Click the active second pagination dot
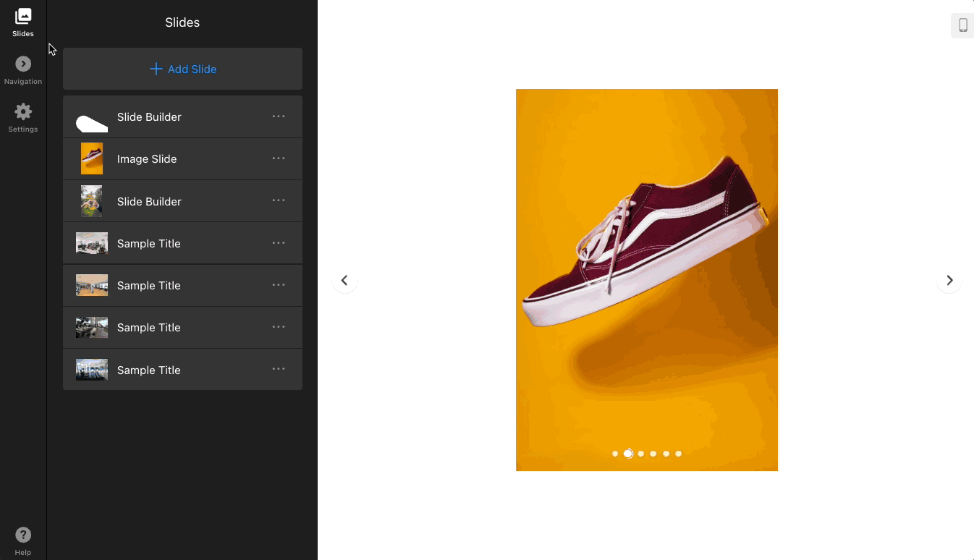 pyautogui.click(x=628, y=454)
